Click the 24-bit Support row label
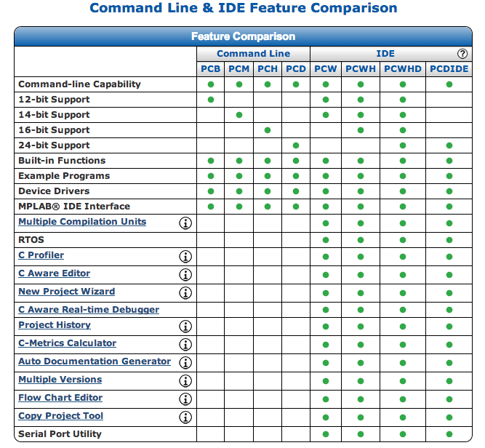Screen dimensions: 485x448 tap(54, 145)
